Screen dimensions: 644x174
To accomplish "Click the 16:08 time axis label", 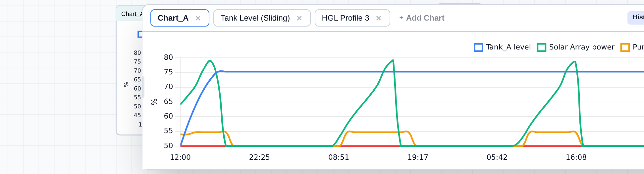I will tap(576, 157).
